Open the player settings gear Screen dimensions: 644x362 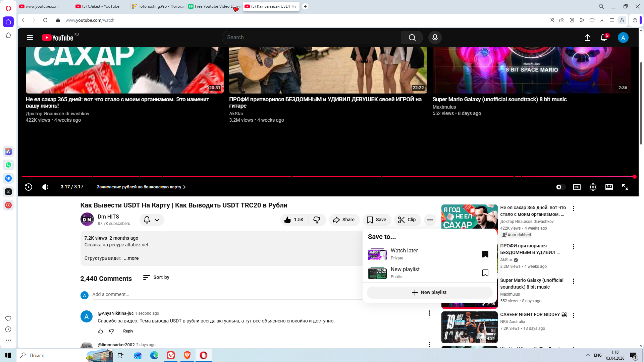[x=593, y=187]
